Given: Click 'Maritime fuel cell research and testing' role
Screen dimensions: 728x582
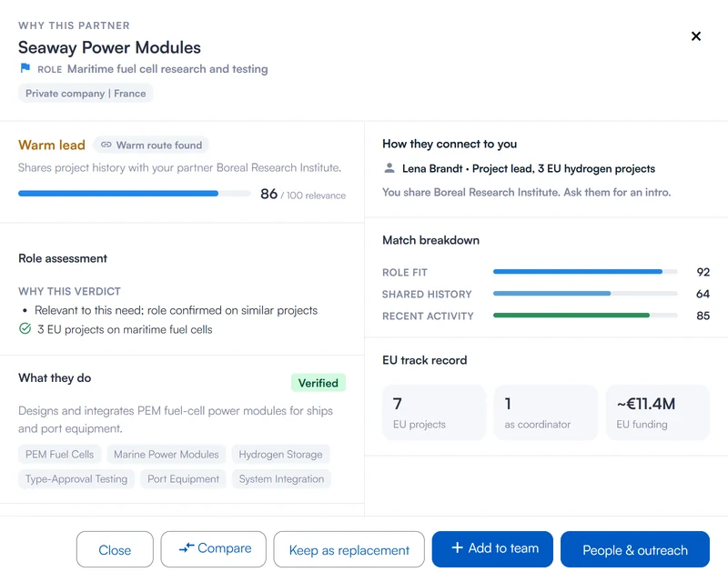Looking at the screenshot, I should tap(167, 69).
